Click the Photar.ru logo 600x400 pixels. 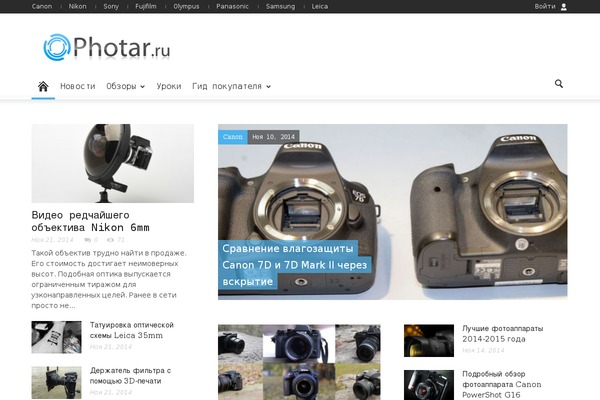click(107, 47)
